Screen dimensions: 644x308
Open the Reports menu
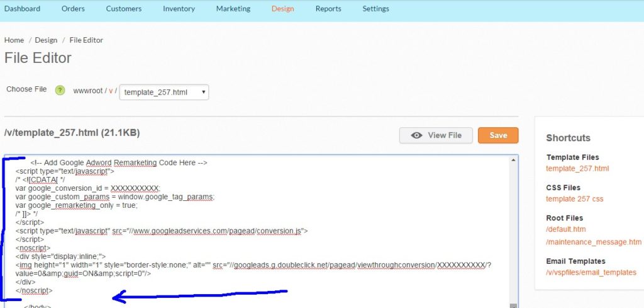click(328, 9)
